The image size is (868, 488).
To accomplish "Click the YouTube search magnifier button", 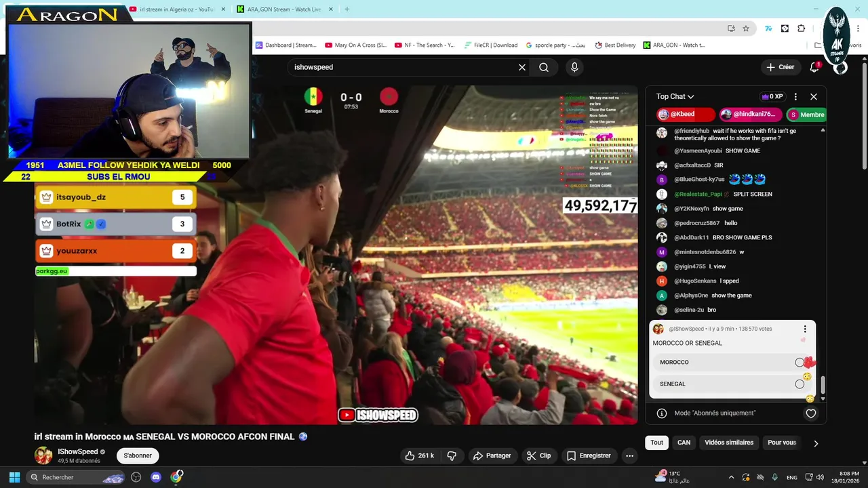I will [544, 67].
